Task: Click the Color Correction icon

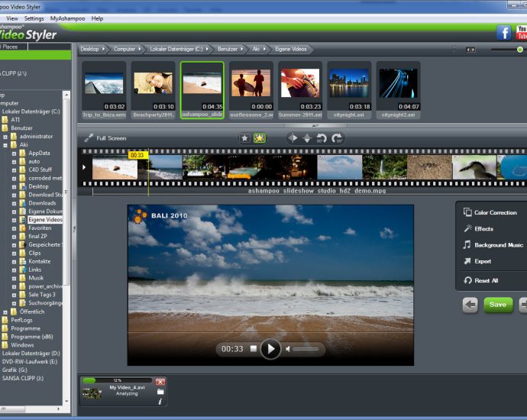Action: pyautogui.click(x=467, y=212)
